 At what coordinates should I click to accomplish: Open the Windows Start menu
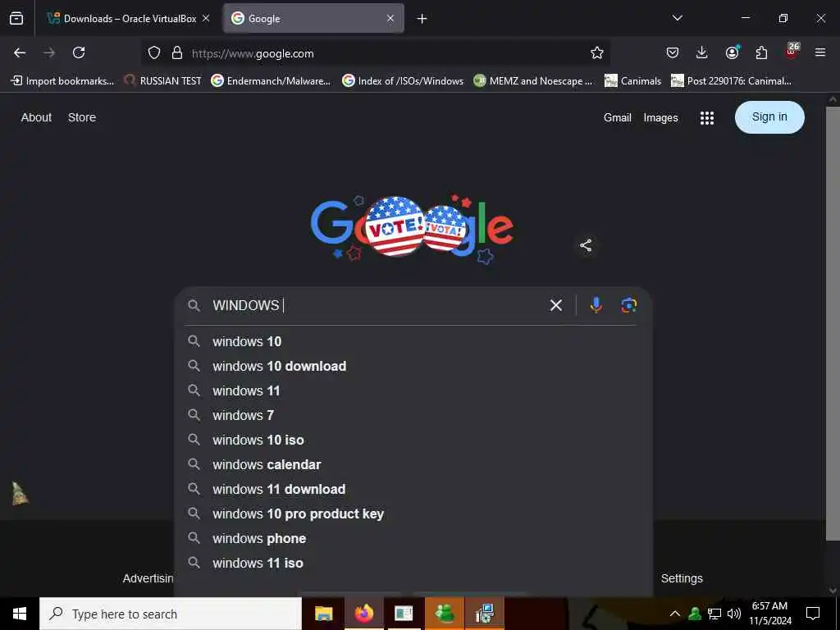tap(20, 614)
